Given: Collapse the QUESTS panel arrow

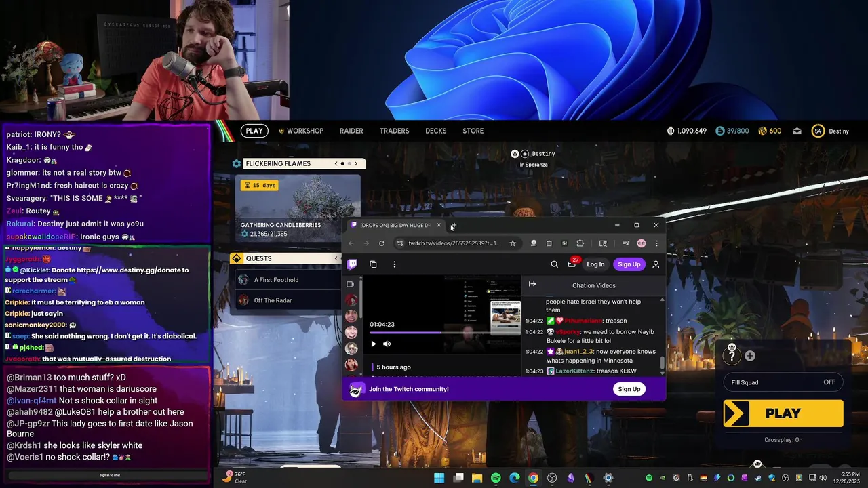Looking at the screenshot, I should pyautogui.click(x=336, y=258).
